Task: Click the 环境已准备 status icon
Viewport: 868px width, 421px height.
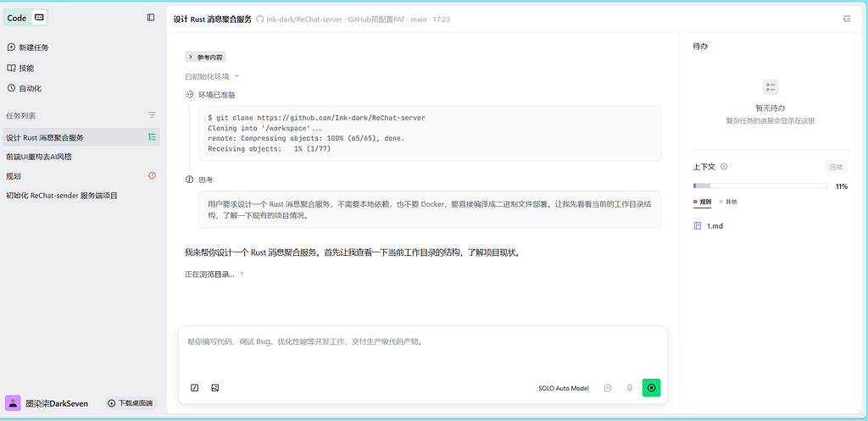Action: click(x=189, y=95)
